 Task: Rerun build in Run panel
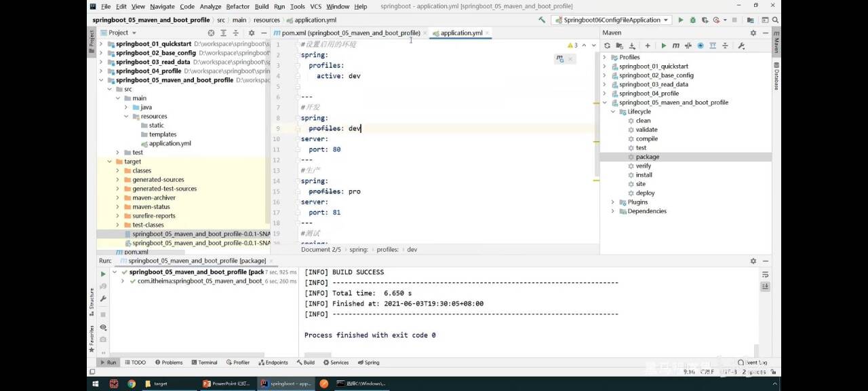click(x=103, y=274)
